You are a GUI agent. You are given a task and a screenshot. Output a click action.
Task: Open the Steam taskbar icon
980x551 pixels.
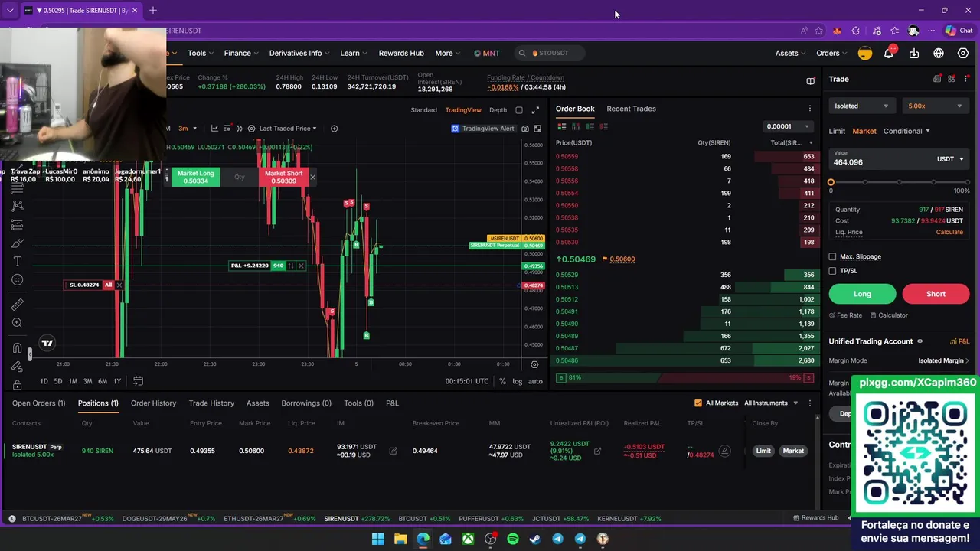click(535, 539)
